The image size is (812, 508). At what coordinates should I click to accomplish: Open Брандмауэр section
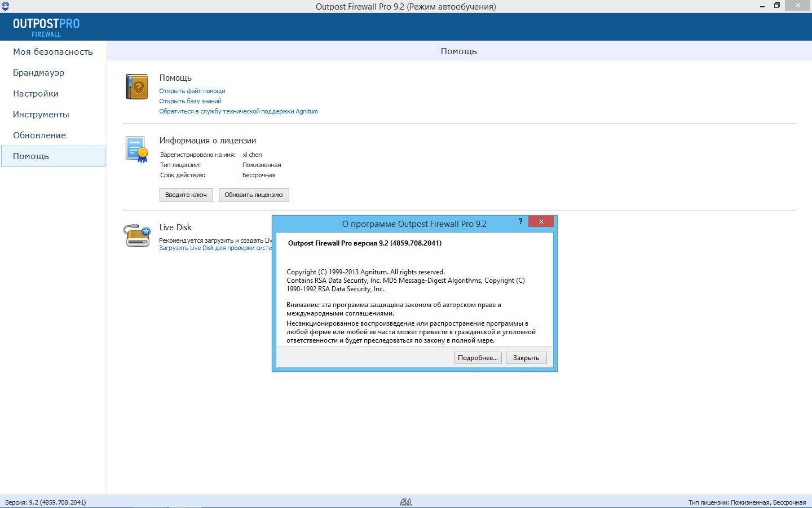(53, 73)
